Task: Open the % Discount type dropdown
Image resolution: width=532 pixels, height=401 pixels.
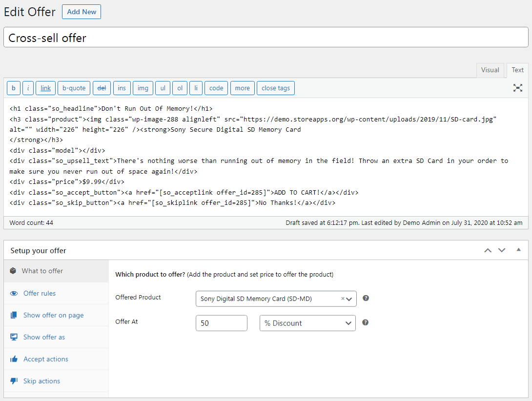Action: pos(307,323)
